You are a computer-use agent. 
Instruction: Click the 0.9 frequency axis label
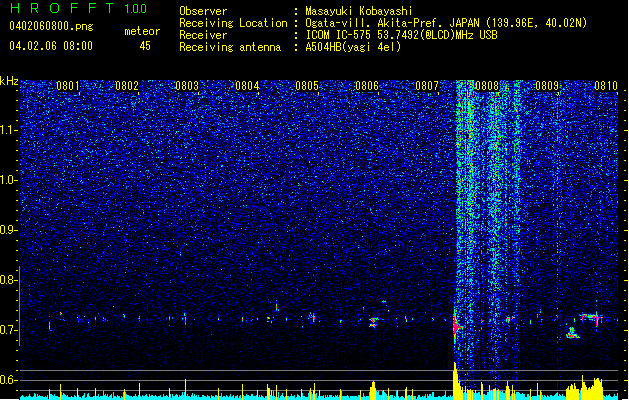[x=9, y=230]
